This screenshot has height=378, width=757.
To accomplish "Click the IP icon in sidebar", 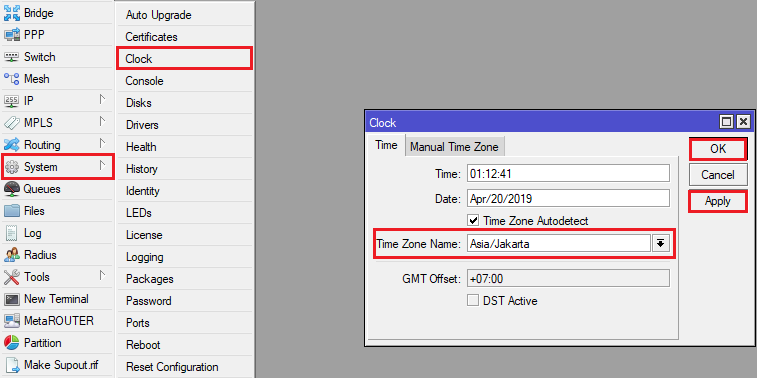I will (12, 101).
